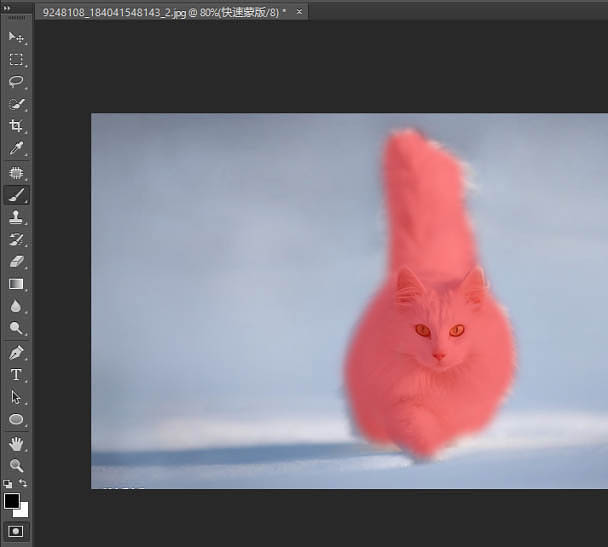This screenshot has width=608, height=547.
Task: Choose the Lasso tool
Action: (x=16, y=82)
